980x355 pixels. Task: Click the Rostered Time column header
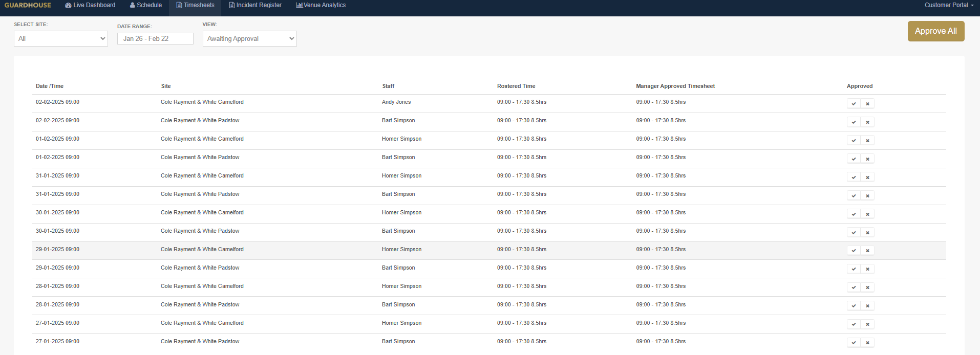516,86
